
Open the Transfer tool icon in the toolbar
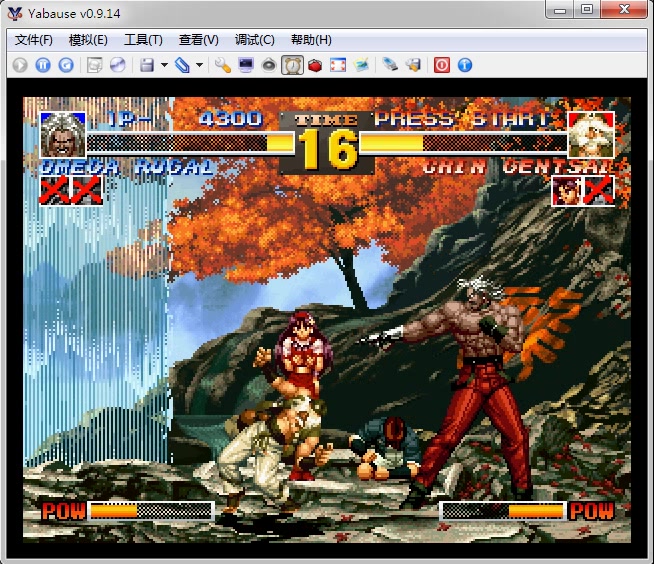point(95,65)
